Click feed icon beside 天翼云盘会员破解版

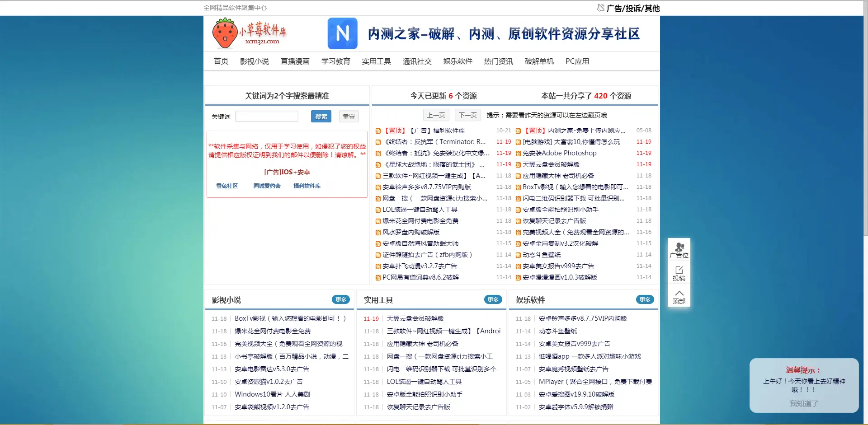pos(518,165)
